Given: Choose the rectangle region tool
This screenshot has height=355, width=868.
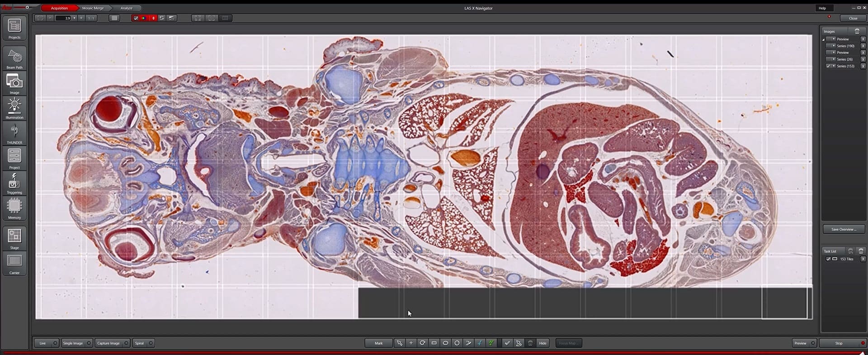Looking at the screenshot, I should click(x=434, y=343).
